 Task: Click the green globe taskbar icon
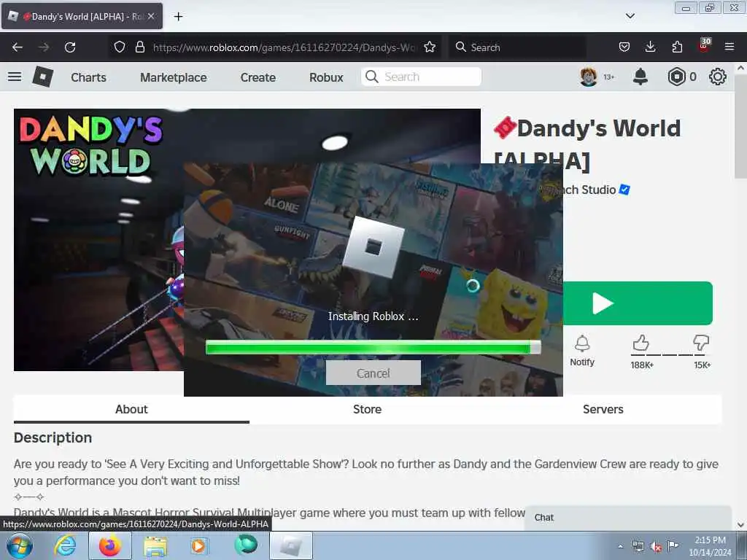pos(246,545)
